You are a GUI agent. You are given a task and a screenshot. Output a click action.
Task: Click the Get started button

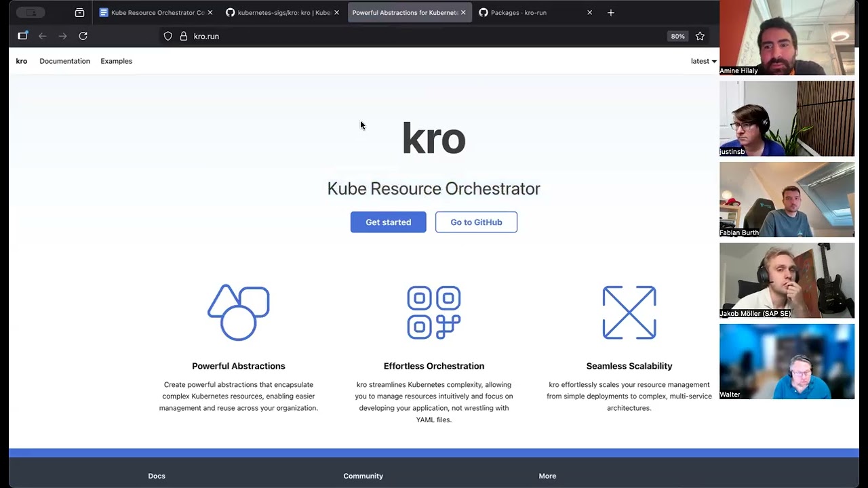point(389,222)
